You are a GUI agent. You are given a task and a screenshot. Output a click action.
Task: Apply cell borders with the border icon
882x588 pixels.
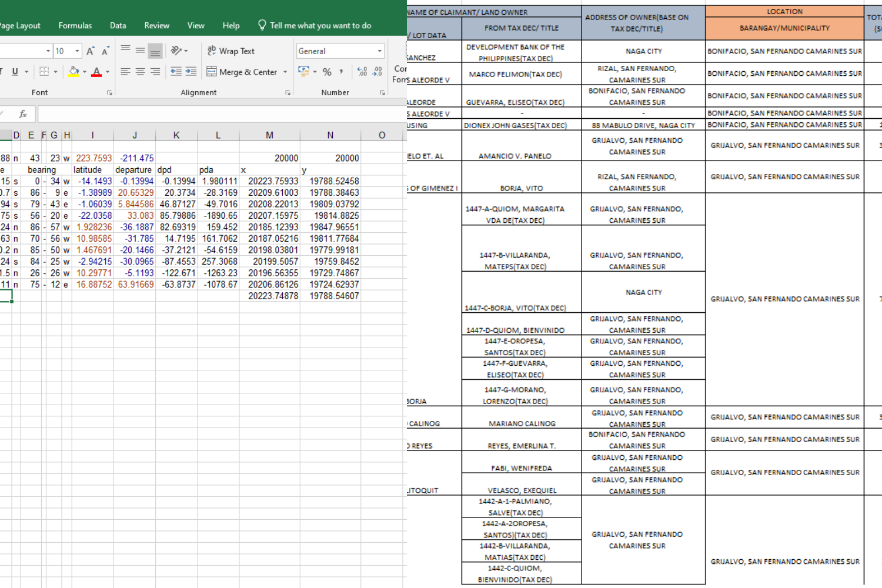tap(44, 72)
